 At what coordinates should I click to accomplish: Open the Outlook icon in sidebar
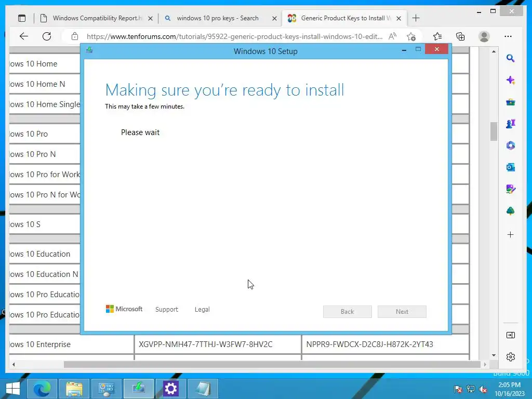click(x=511, y=167)
